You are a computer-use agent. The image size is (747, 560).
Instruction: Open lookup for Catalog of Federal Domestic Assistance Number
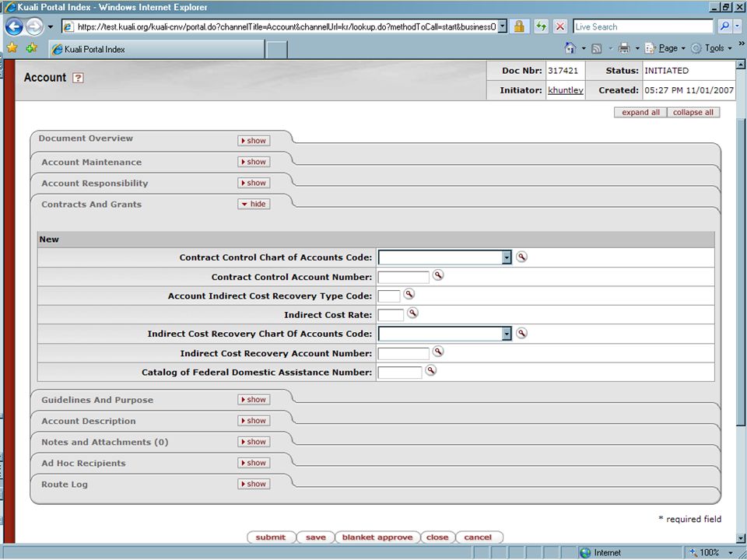[x=430, y=370]
